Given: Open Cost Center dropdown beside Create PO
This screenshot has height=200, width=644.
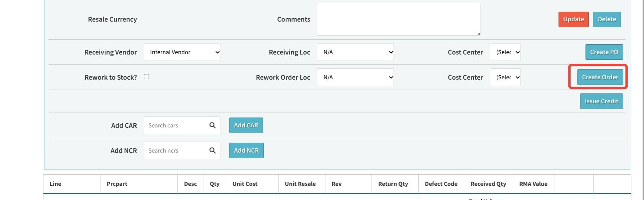Looking at the screenshot, I should pyautogui.click(x=505, y=52).
